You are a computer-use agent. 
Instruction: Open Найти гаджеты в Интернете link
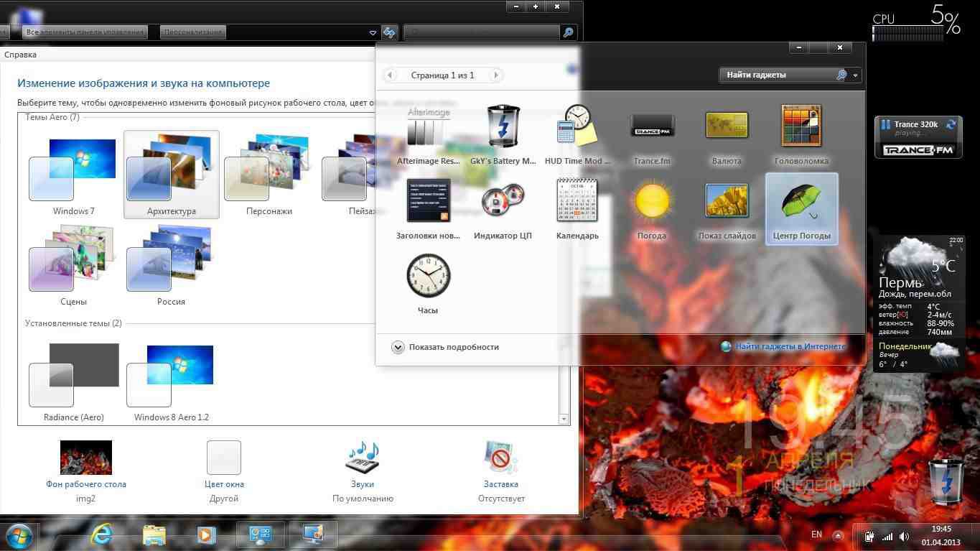click(x=790, y=346)
